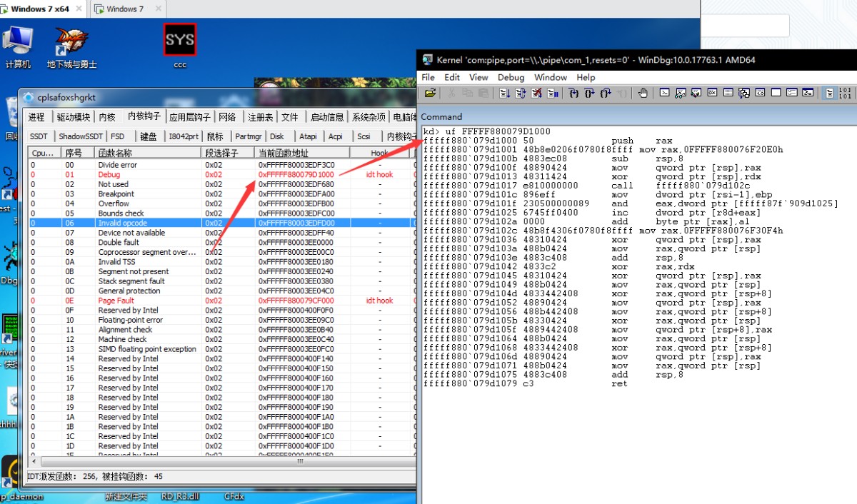Open the Command Browser toolbar icon
Image resolution: width=857 pixels, height=504 pixels.
808,93
